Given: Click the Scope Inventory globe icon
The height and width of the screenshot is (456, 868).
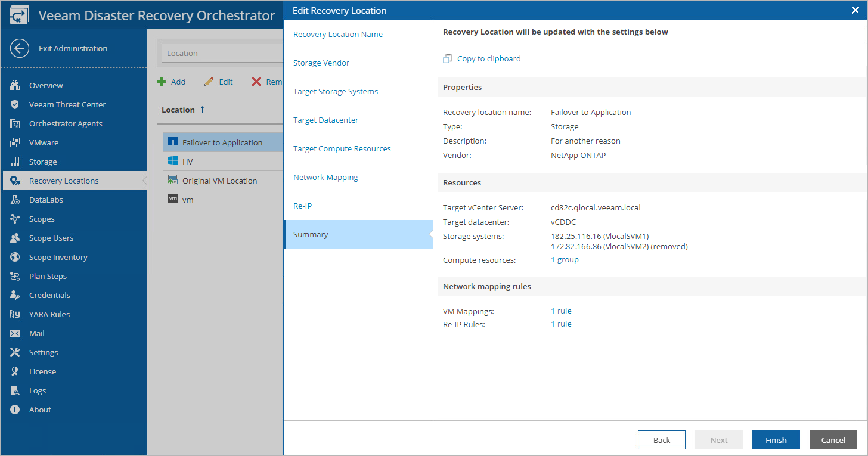Looking at the screenshot, I should pyautogui.click(x=15, y=258).
